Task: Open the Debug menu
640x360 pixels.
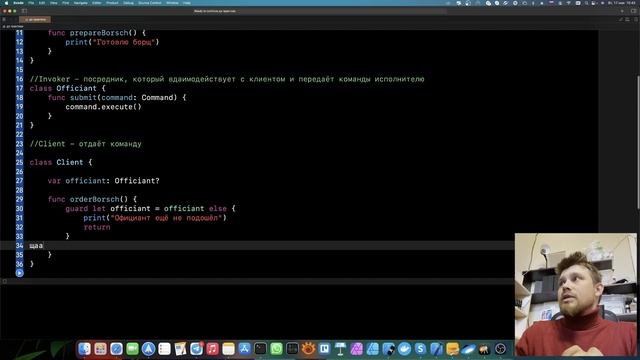Action: click(128, 3)
